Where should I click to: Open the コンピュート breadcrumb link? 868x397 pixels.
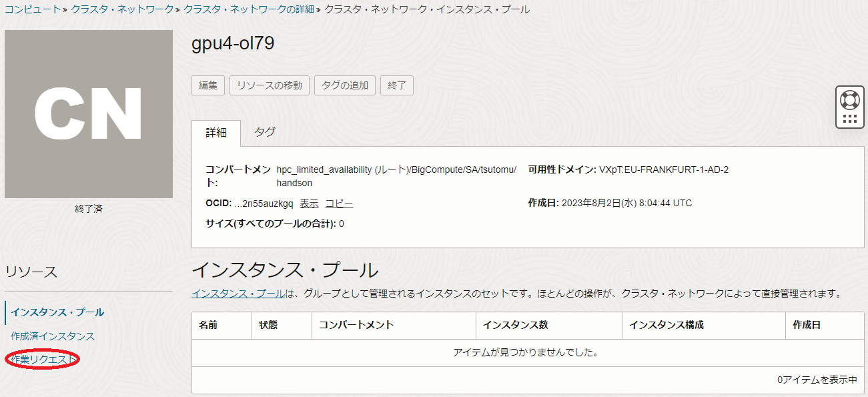tap(33, 9)
